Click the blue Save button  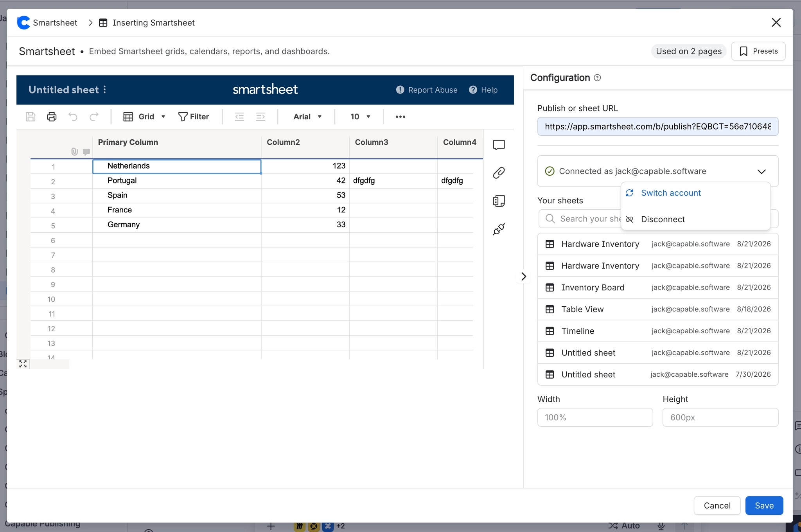[x=764, y=505]
